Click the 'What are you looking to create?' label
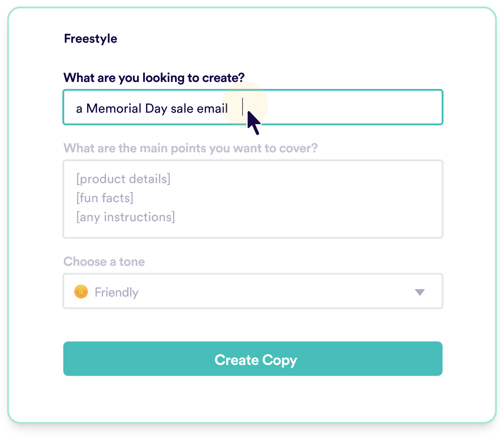 coord(154,78)
